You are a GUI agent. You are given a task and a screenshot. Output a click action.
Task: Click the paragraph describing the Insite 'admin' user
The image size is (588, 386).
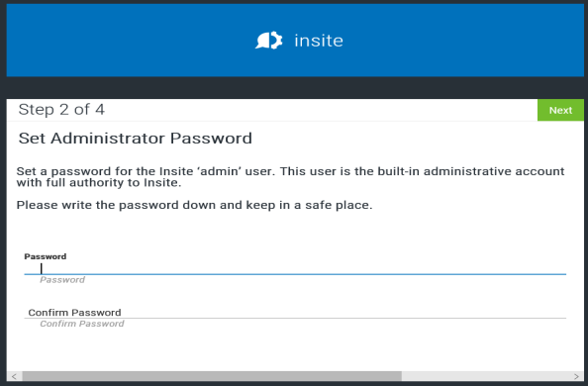coord(290,177)
